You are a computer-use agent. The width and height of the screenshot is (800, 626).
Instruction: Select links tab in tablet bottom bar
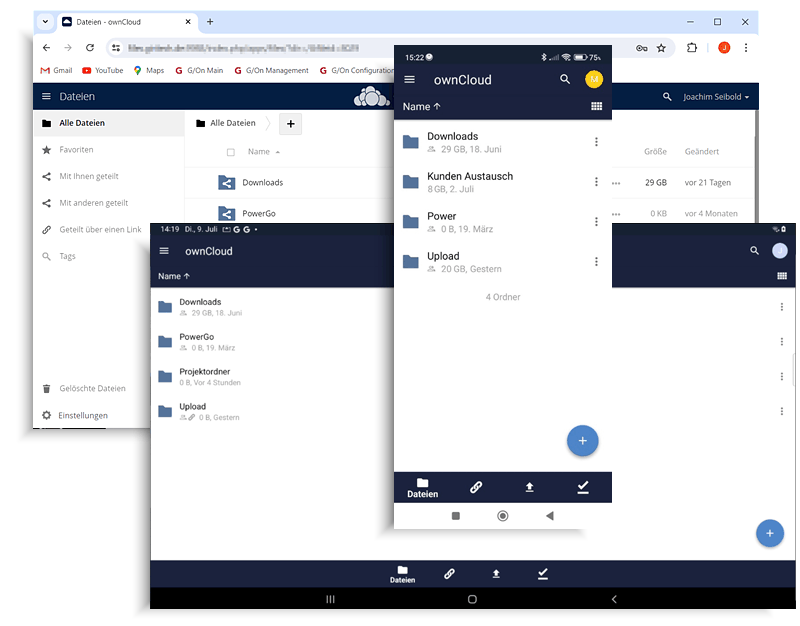click(x=449, y=574)
